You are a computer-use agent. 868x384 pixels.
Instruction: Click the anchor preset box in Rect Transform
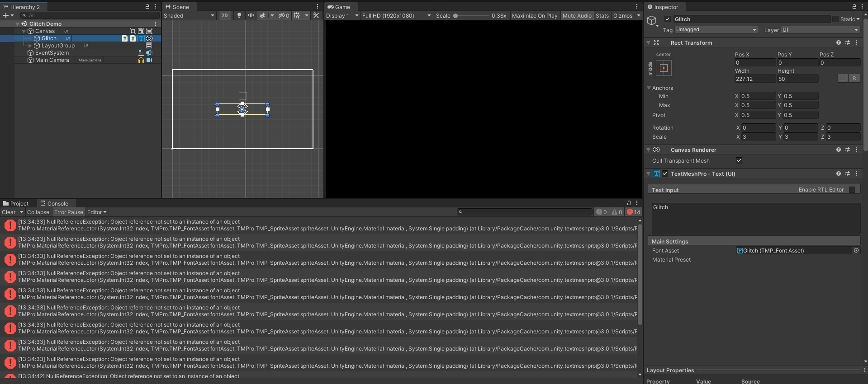coord(664,68)
